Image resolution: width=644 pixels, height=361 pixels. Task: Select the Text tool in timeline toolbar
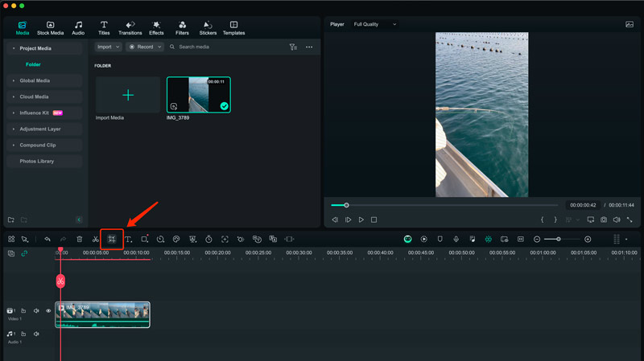tap(128, 239)
